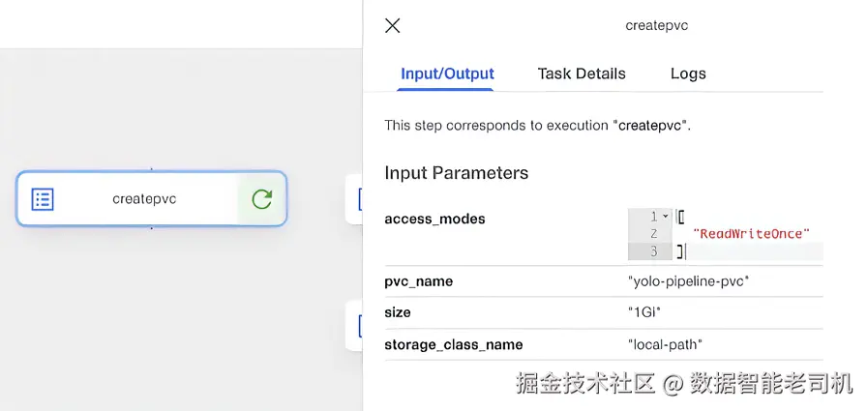Click the green refresh status icon on createpvc
Image resolution: width=868 pixels, height=411 pixels.
[261, 199]
